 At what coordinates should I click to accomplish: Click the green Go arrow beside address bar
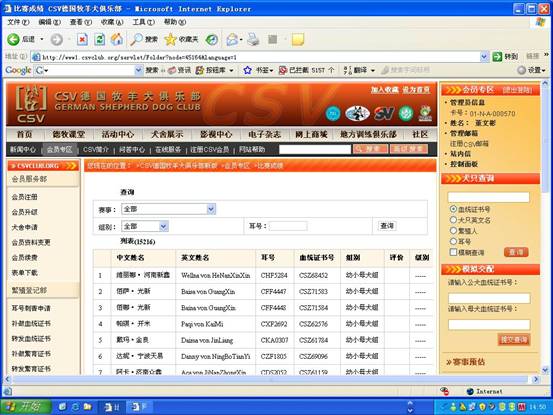[x=497, y=56]
